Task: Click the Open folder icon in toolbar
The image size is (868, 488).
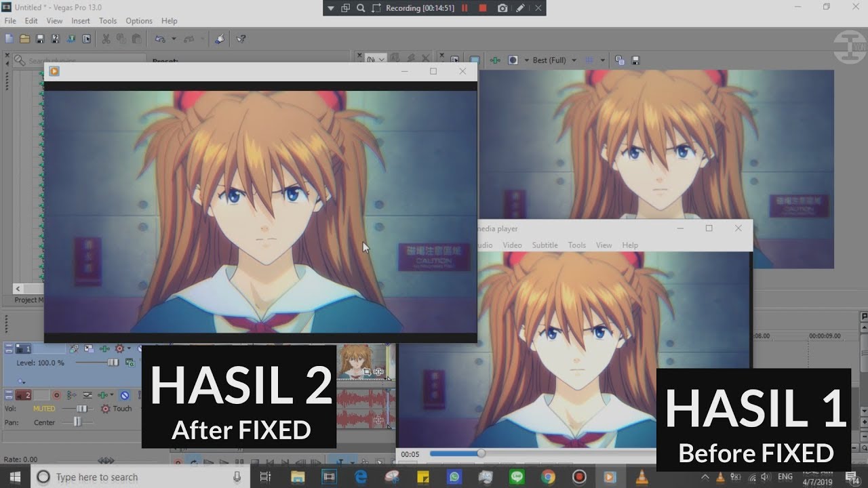Action: [24, 39]
